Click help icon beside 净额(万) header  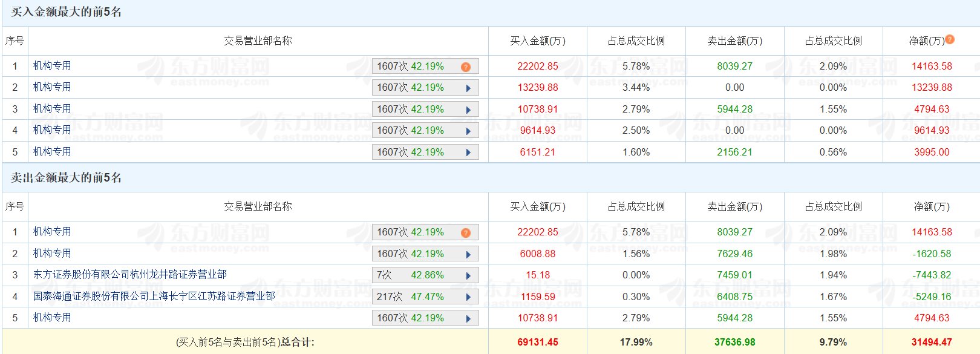(950, 40)
